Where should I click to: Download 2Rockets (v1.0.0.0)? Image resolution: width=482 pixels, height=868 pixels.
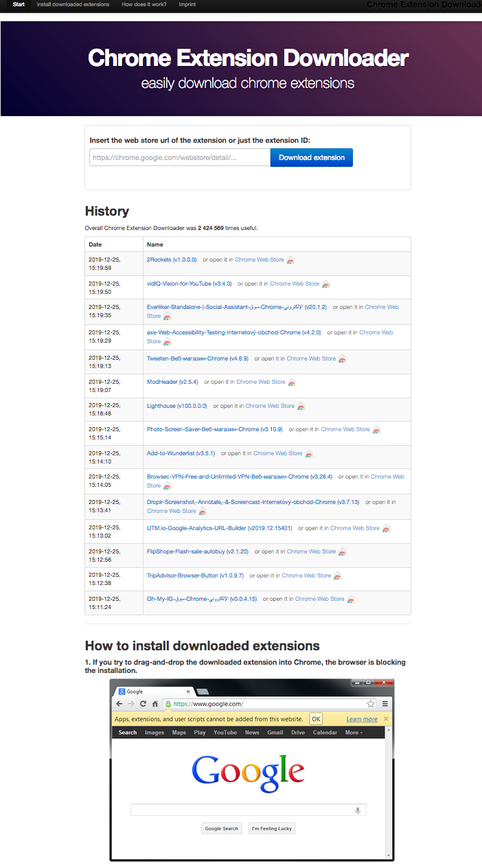click(172, 260)
